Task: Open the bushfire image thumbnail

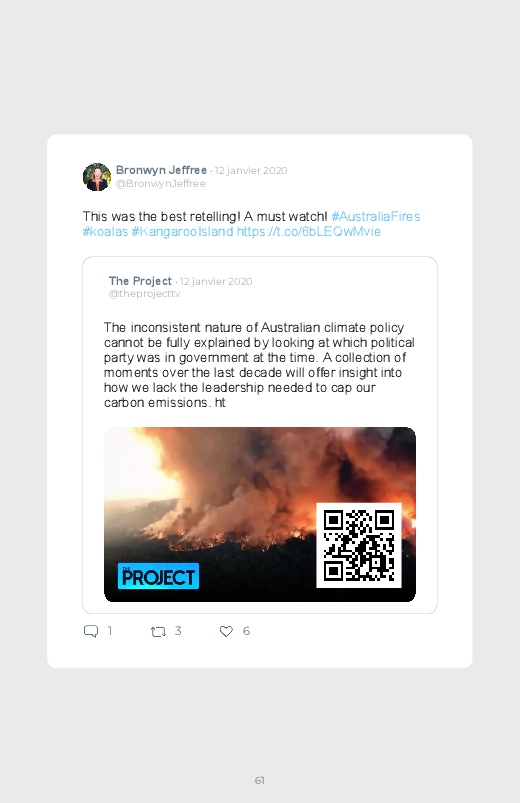Action: pyautogui.click(x=260, y=514)
